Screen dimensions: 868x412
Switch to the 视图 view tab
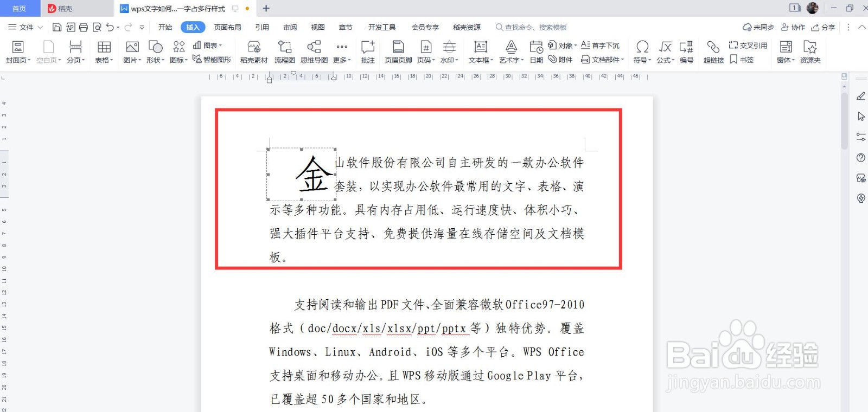[317, 27]
